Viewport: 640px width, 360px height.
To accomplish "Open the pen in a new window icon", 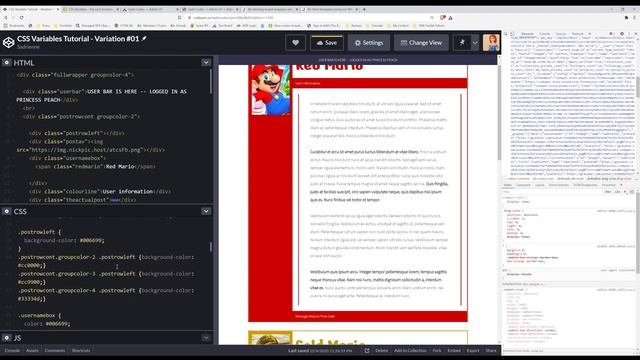I will pos(367,350).
